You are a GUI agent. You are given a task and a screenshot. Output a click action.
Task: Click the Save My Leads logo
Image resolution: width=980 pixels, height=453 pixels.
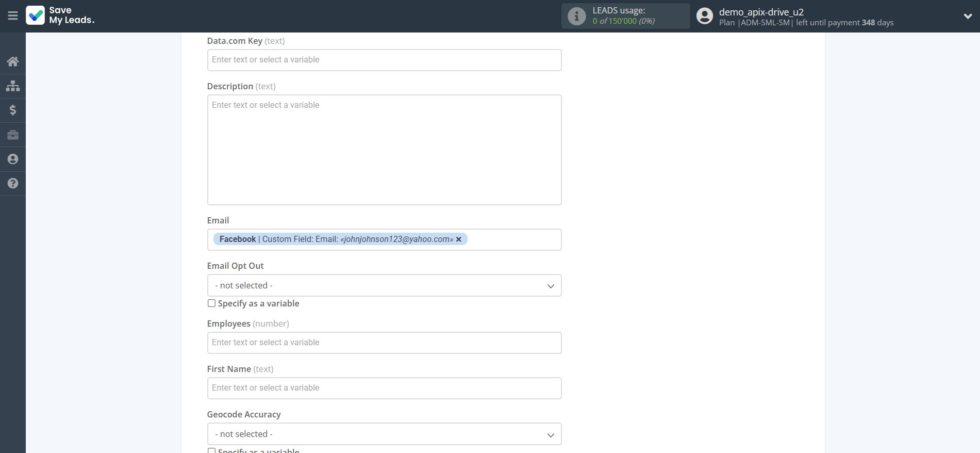(x=60, y=15)
